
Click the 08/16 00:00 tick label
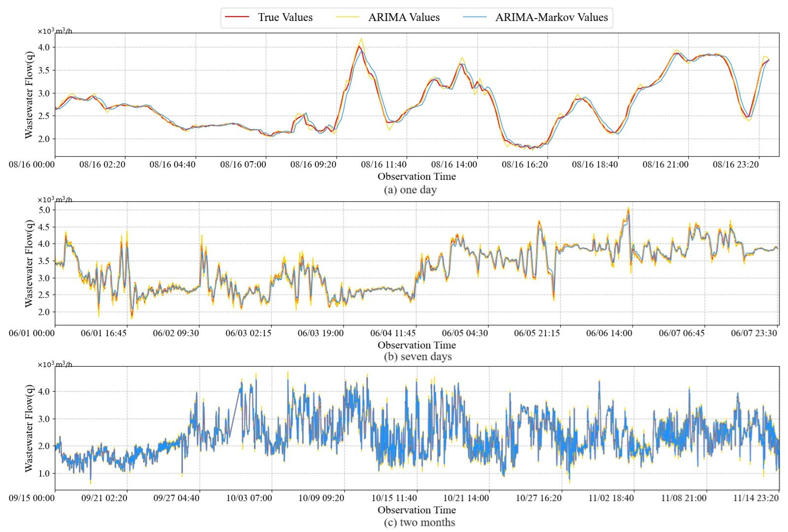[x=32, y=165]
